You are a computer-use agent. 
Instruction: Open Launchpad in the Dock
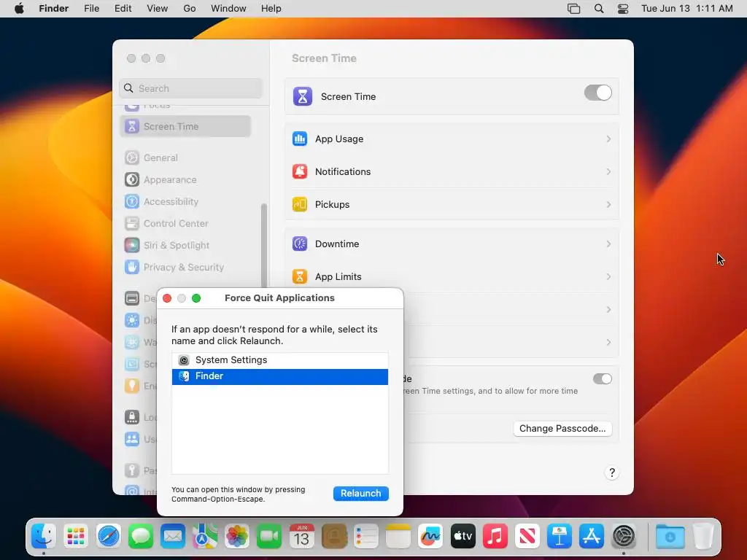tap(76, 537)
